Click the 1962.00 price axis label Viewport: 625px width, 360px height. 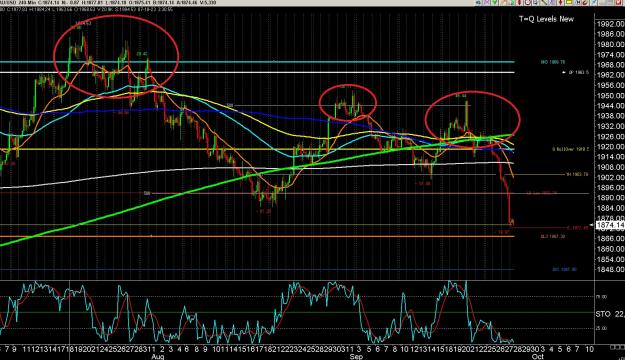click(x=610, y=75)
